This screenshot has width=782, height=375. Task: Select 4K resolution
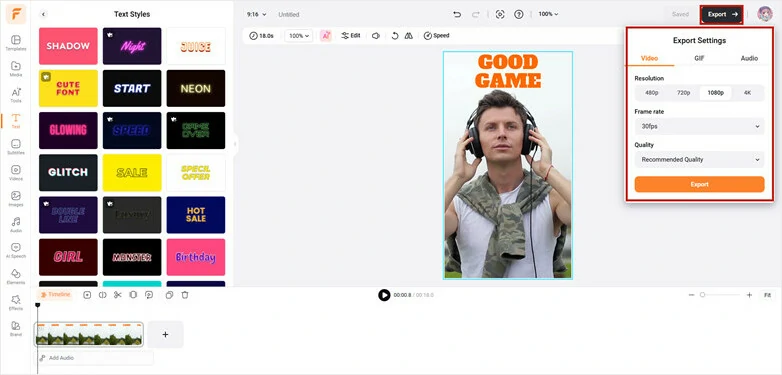tap(747, 93)
